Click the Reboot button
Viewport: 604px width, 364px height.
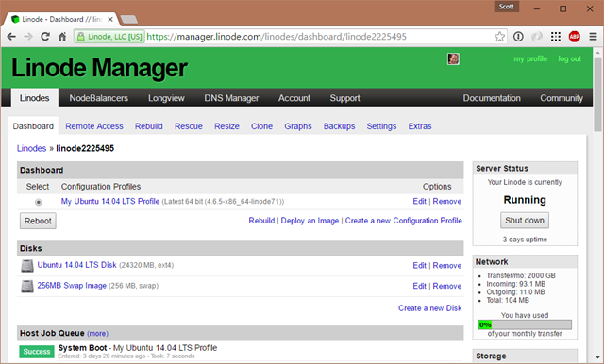coord(38,221)
